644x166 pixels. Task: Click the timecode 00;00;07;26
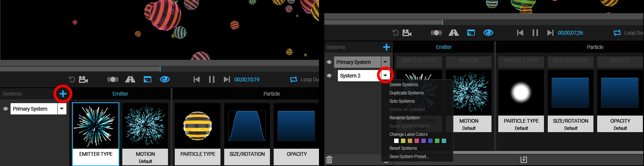[x=570, y=33]
